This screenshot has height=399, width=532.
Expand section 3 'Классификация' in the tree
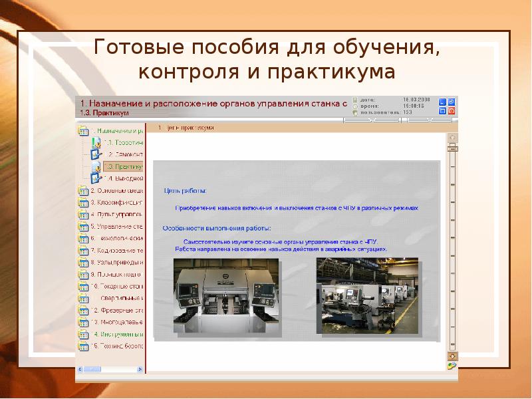pyautogui.click(x=83, y=202)
